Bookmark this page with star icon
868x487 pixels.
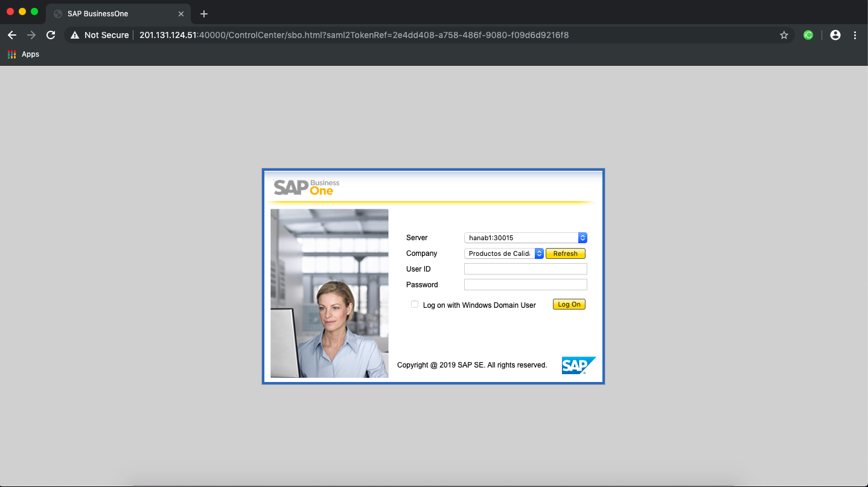[784, 35]
